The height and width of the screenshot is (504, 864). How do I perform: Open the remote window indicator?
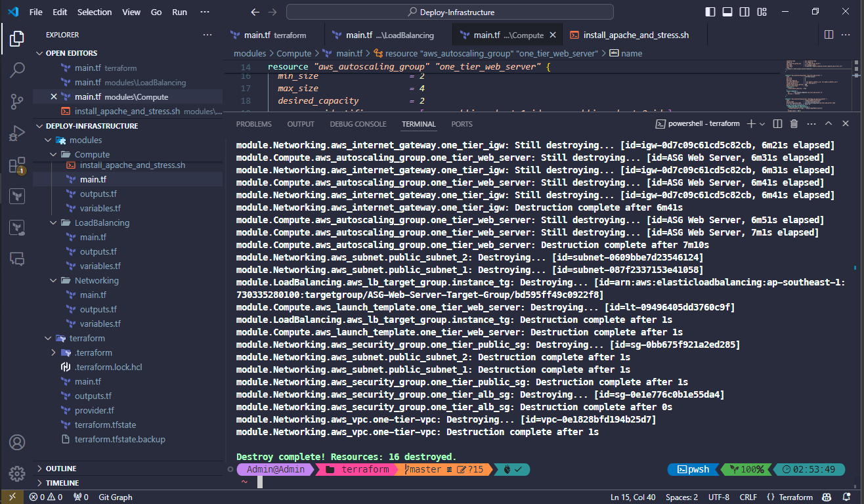coord(12,497)
